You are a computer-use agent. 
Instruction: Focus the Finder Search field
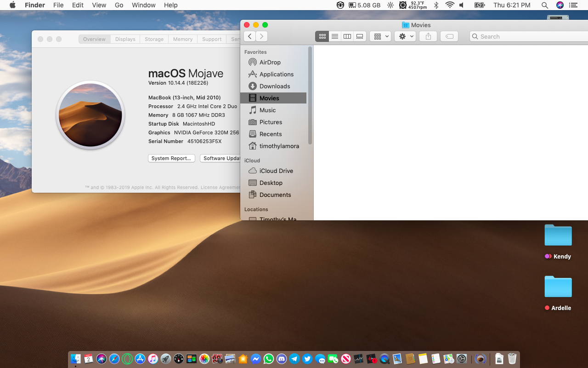[x=528, y=36]
